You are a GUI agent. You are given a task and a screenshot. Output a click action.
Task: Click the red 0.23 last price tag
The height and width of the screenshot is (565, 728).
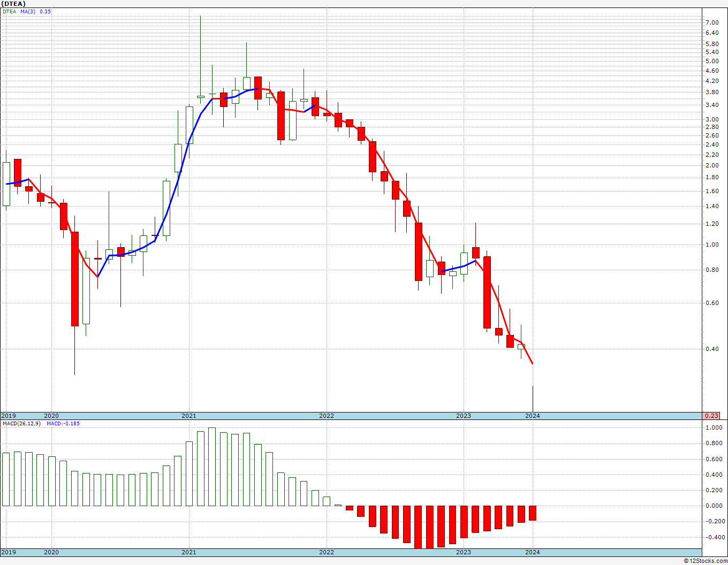(711, 416)
